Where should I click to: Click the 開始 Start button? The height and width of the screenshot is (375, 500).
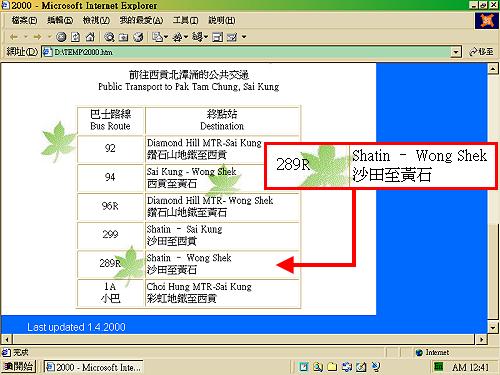tap(18, 367)
